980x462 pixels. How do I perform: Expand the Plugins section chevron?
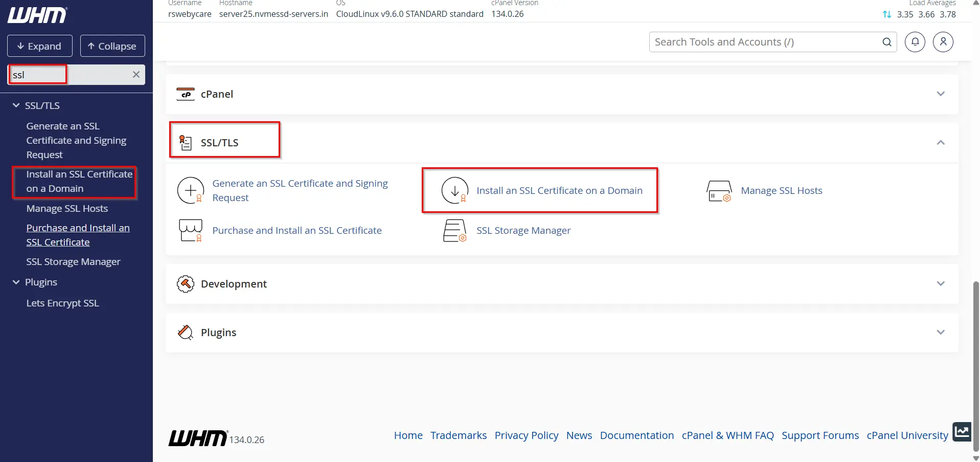pos(941,333)
